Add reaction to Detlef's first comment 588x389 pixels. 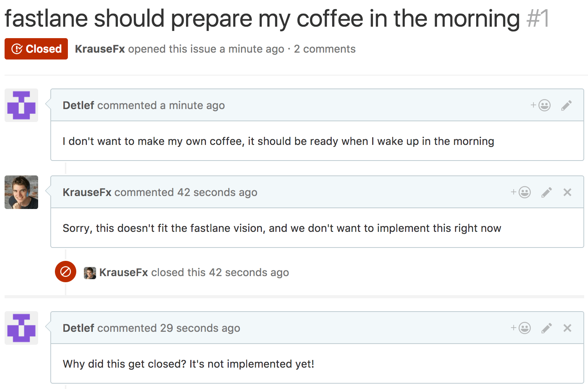pyautogui.click(x=541, y=105)
